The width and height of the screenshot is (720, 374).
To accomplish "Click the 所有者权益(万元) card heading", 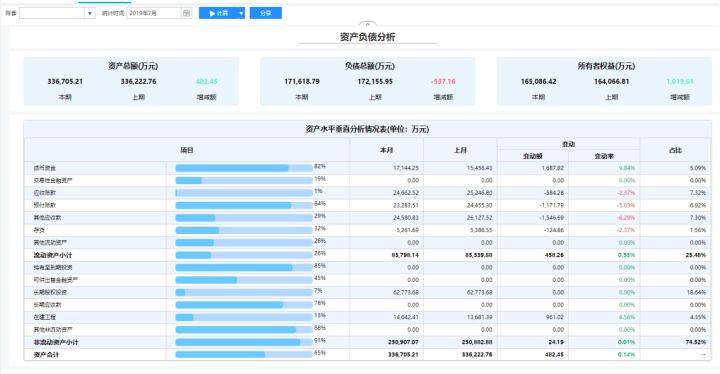I will (x=606, y=66).
